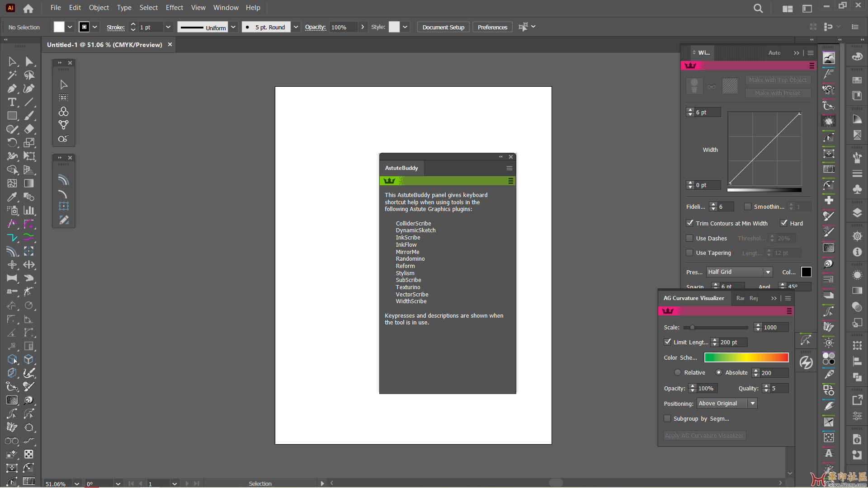Viewport: 868px width, 488px height.
Task: Open the Style dropdown arrow
Action: click(405, 27)
